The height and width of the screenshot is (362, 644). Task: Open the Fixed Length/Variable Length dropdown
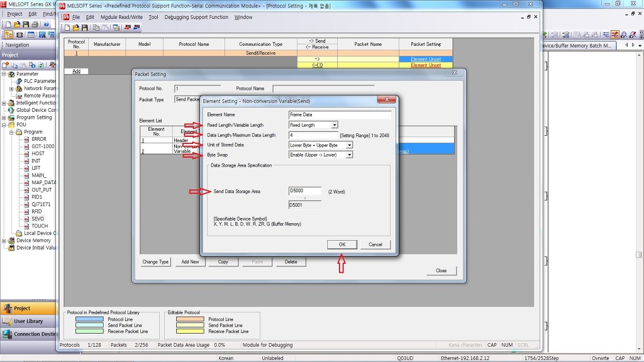pyautogui.click(x=334, y=125)
